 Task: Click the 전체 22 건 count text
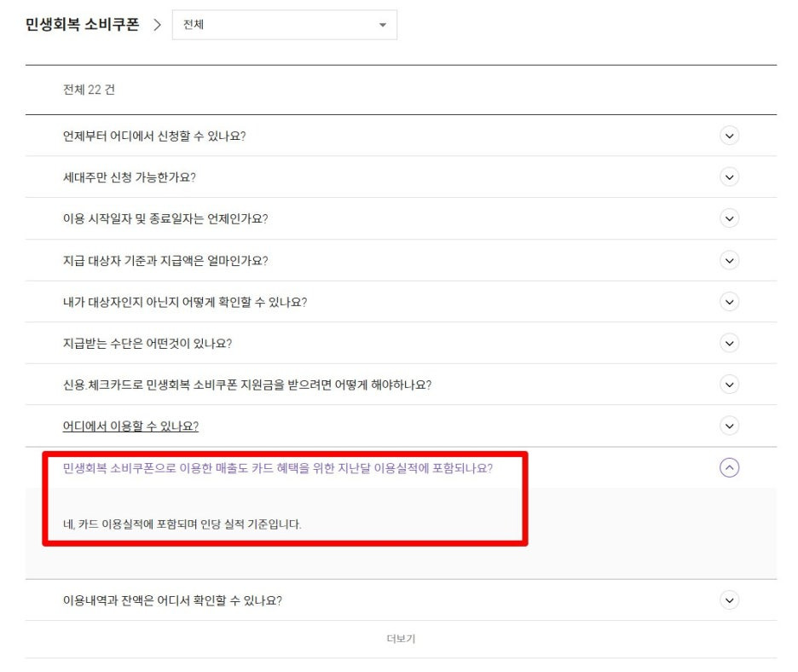point(89,90)
